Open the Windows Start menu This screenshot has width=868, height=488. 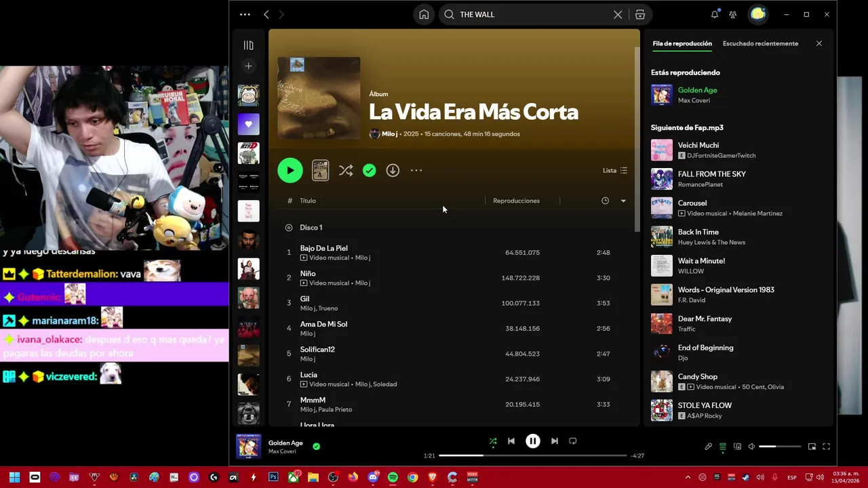[14, 477]
